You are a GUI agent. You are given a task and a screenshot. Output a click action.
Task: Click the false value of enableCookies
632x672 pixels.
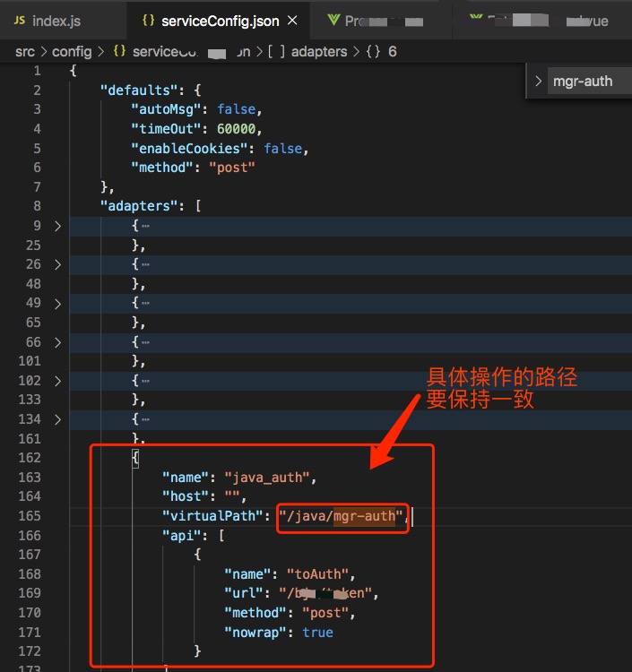[x=283, y=148]
